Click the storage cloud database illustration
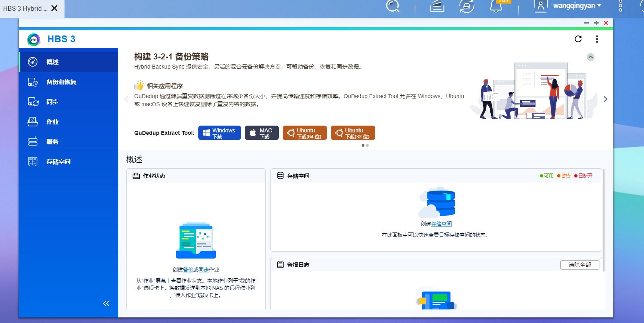Screen dimensions: 644x323 point(437,202)
